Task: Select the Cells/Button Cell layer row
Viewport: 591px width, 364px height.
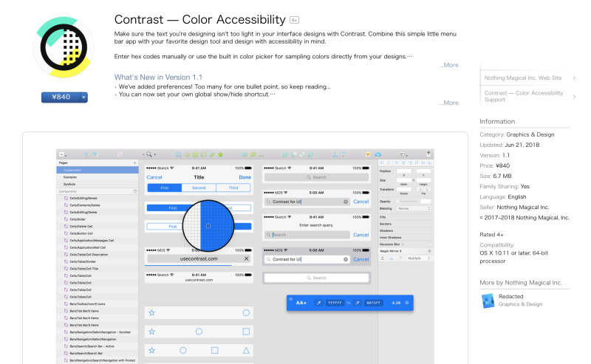Action: (x=98, y=233)
